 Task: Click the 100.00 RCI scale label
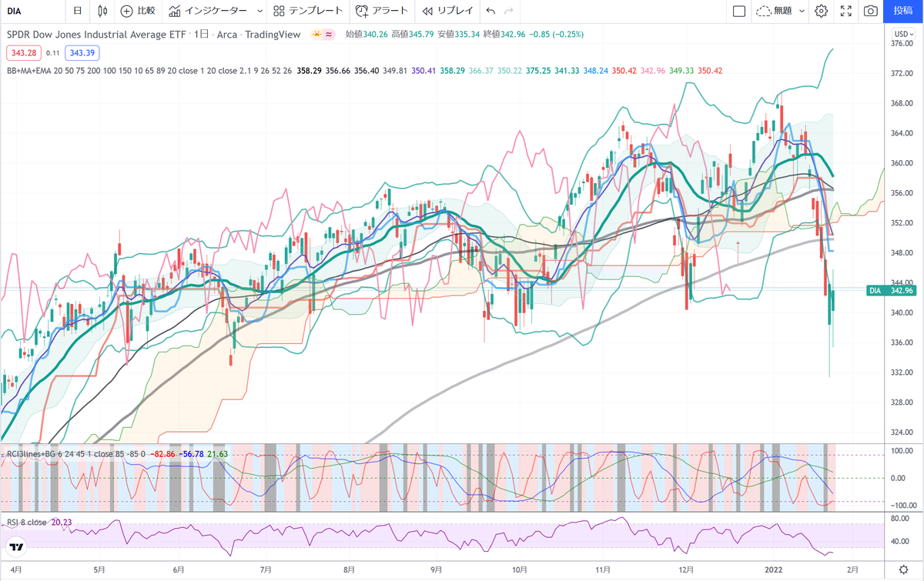(x=902, y=449)
